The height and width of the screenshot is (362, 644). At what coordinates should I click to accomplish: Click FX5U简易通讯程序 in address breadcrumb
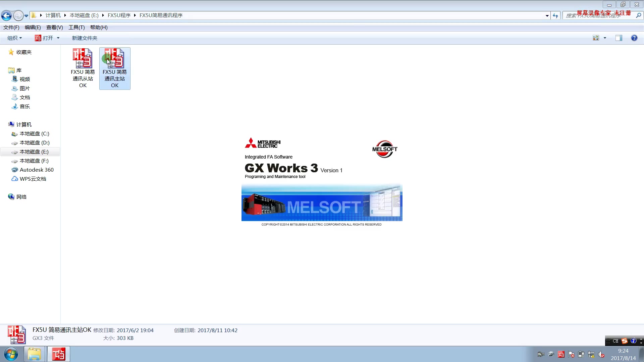161,15
